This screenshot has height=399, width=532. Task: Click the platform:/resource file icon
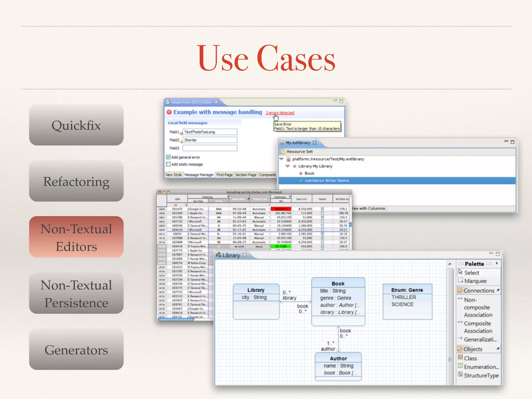pos(288,159)
